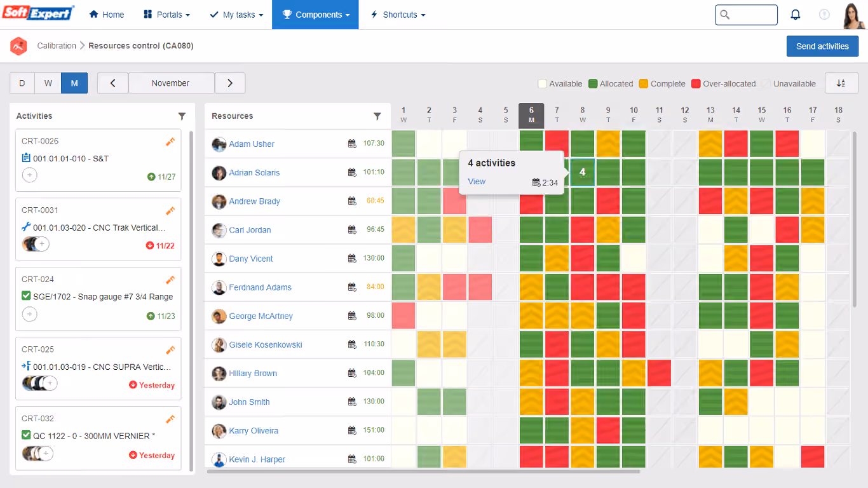Open the November month selector
This screenshot has width=868, height=488.
[x=171, y=83]
